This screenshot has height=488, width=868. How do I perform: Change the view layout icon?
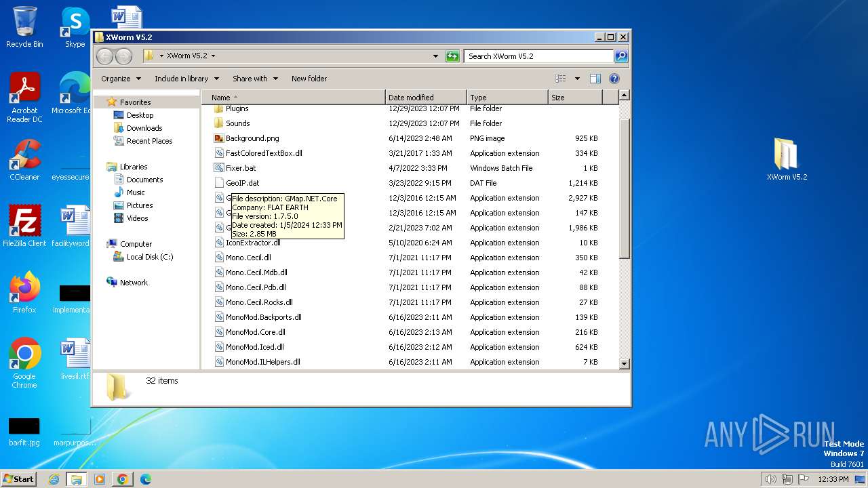[561, 79]
